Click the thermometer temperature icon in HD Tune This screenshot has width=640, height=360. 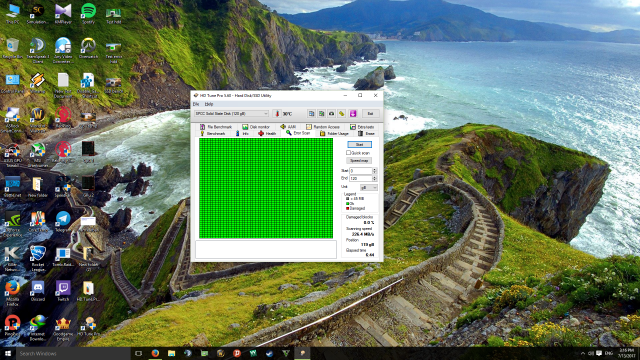point(278,113)
